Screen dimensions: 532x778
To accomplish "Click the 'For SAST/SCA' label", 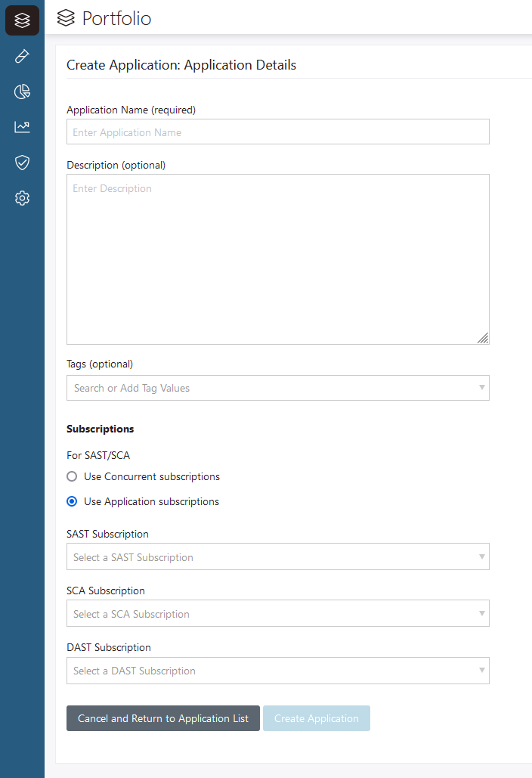I will (98, 455).
